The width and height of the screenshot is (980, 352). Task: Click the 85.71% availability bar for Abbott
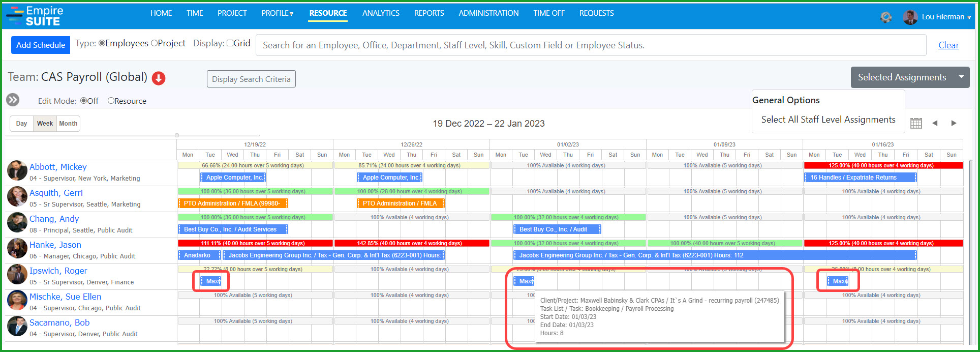click(412, 165)
